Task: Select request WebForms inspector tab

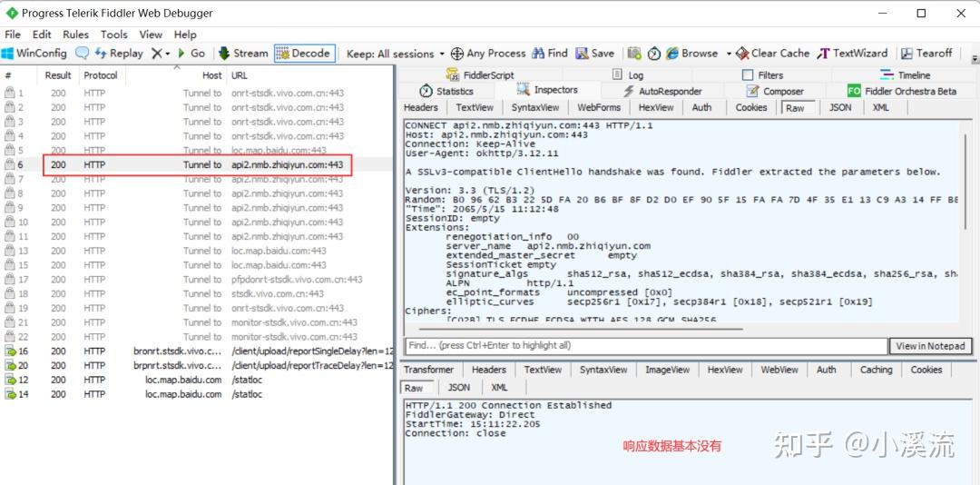Action: coord(599,108)
